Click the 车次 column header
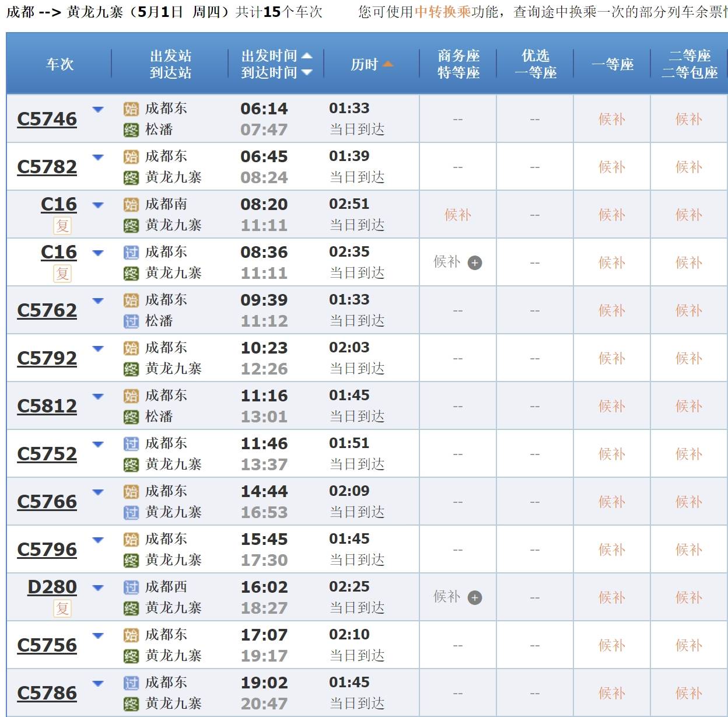The image size is (728, 717). pyautogui.click(x=60, y=64)
